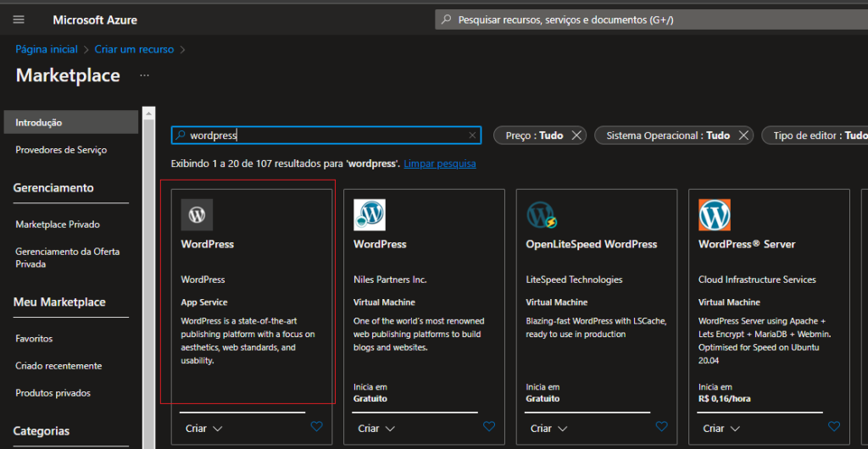Open Marketplace ellipsis more options
The width and height of the screenshot is (868, 449).
tap(144, 75)
